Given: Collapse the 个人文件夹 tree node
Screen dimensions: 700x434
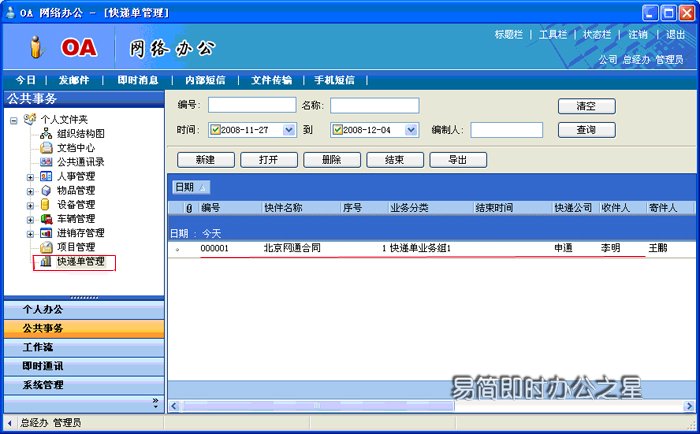Looking at the screenshot, I should pos(14,120).
